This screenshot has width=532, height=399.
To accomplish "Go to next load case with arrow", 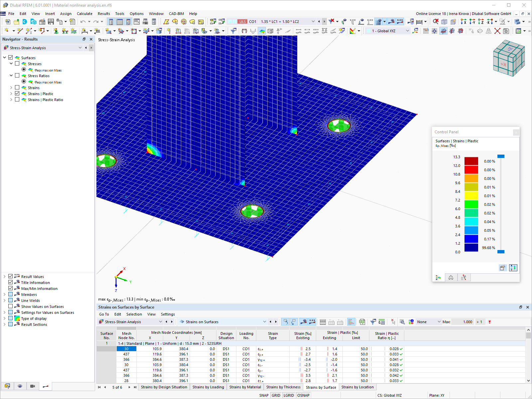I will coord(324,22).
